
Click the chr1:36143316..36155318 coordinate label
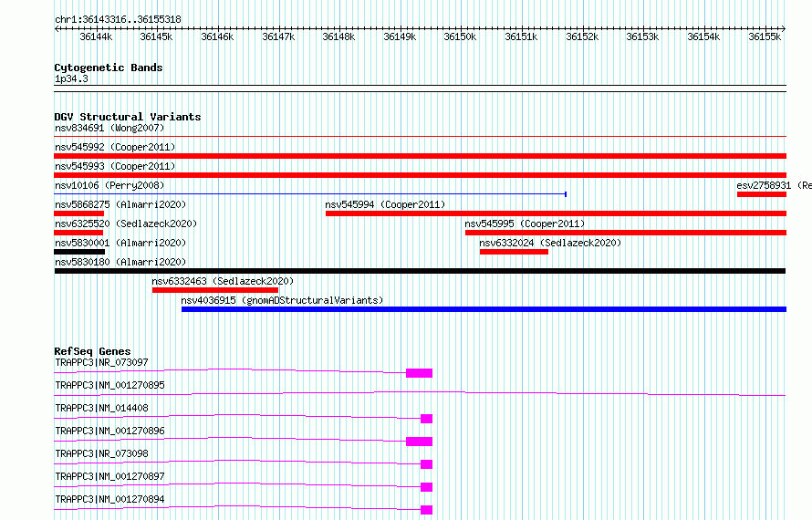click(118, 19)
